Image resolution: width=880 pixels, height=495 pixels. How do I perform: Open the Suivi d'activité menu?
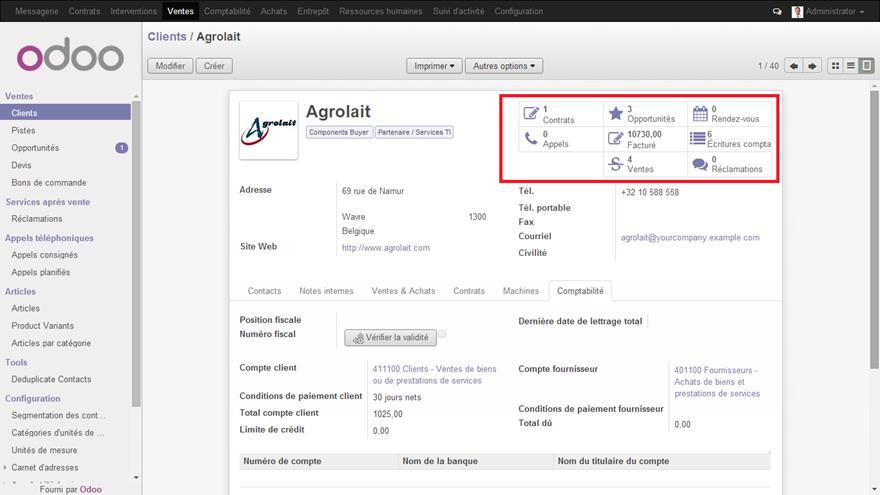[458, 11]
